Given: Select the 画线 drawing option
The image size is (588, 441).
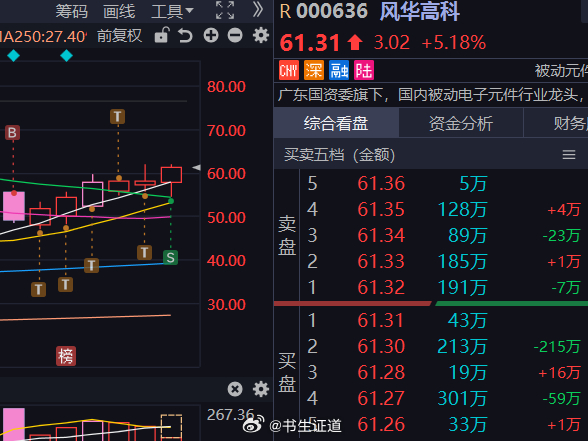Looking at the screenshot, I should point(119,11).
